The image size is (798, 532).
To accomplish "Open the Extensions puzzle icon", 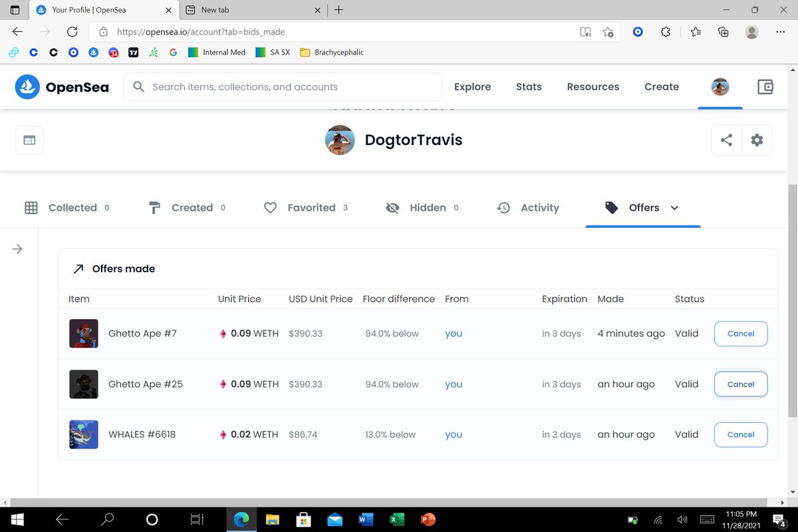I will pos(666,31).
